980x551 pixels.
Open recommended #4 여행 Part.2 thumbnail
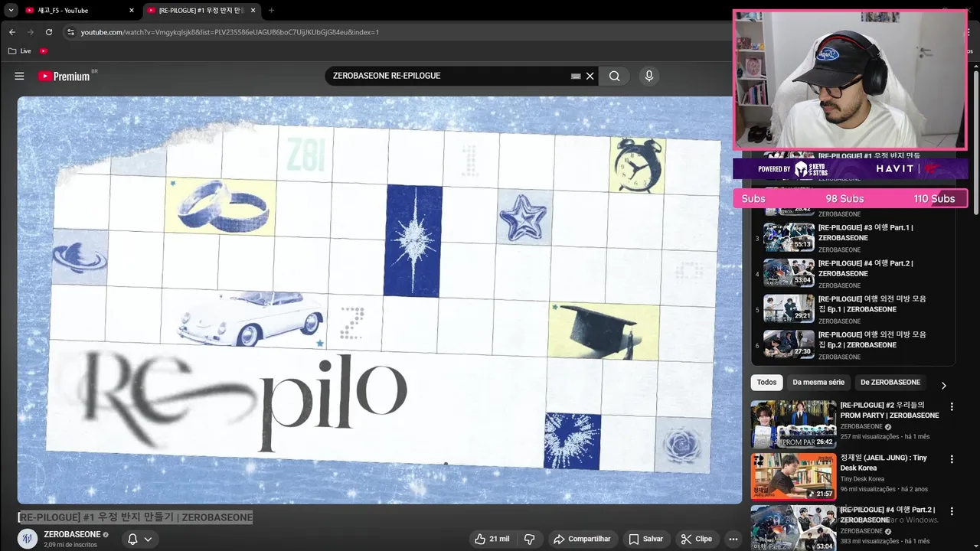pyautogui.click(x=793, y=528)
